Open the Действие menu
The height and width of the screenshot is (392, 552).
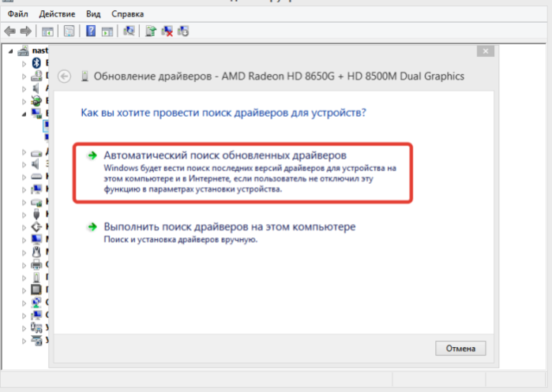pos(57,14)
